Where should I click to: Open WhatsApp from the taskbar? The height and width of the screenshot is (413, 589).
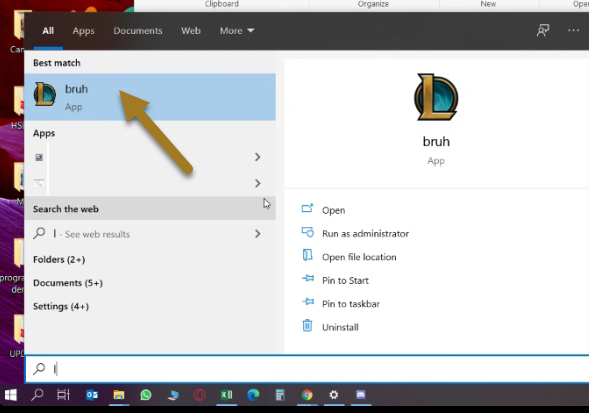(146, 395)
